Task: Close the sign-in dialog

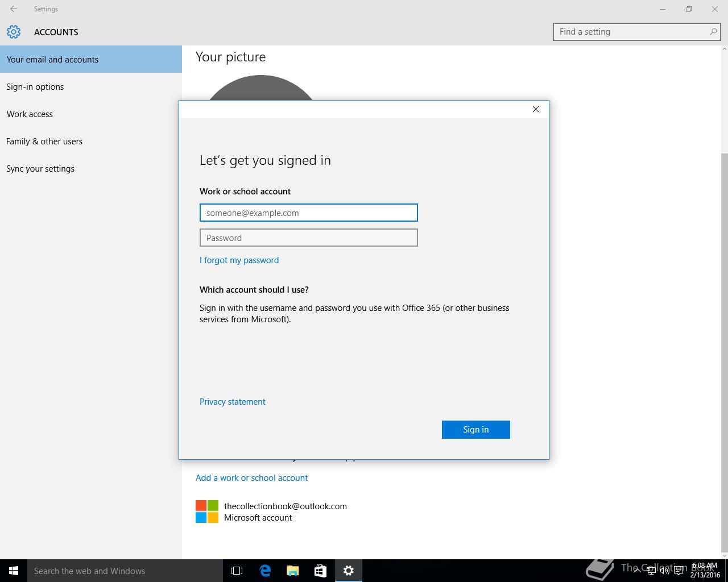Action: pyautogui.click(x=536, y=109)
